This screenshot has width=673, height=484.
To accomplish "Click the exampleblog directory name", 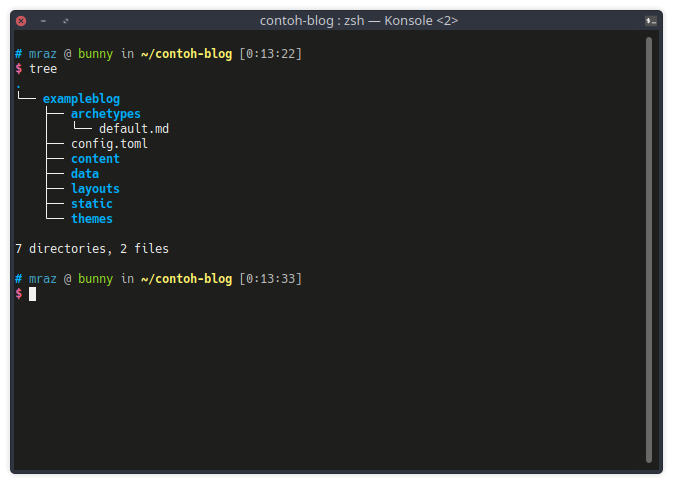I will click(81, 99).
